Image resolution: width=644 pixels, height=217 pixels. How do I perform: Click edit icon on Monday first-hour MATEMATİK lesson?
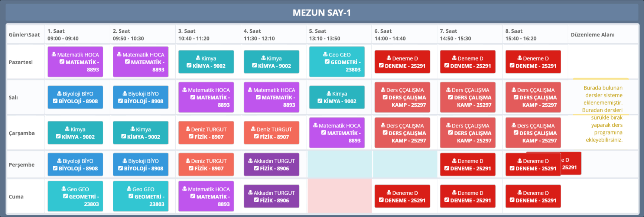click(x=62, y=62)
